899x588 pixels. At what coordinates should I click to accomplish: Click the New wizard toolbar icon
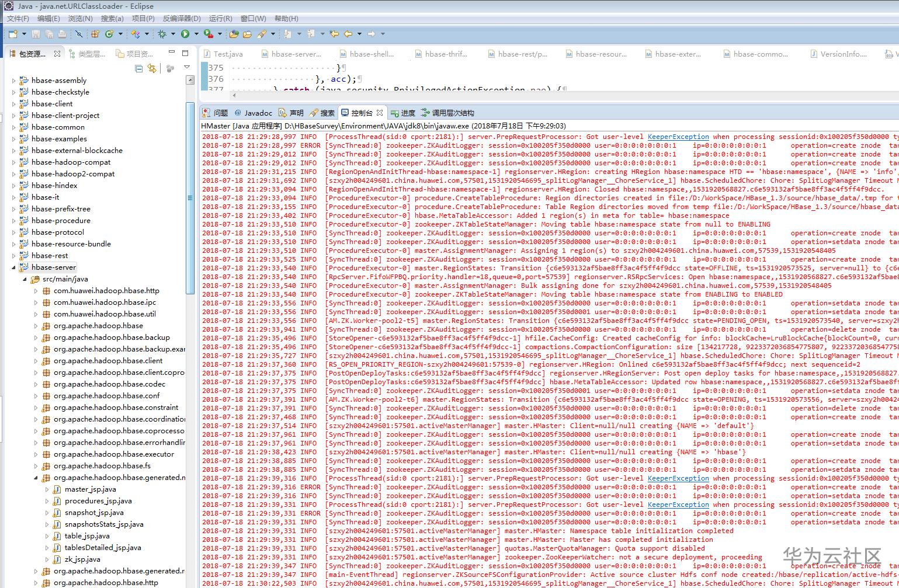click(12, 34)
